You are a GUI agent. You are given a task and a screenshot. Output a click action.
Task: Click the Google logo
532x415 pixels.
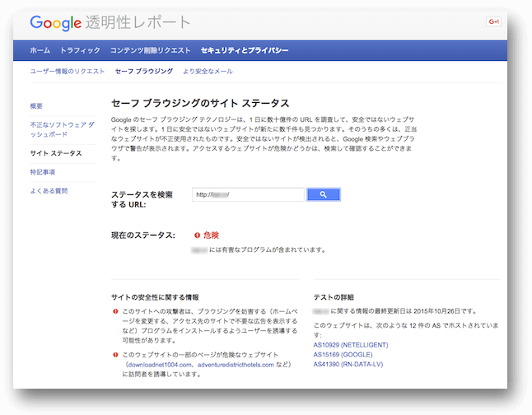click(x=56, y=23)
